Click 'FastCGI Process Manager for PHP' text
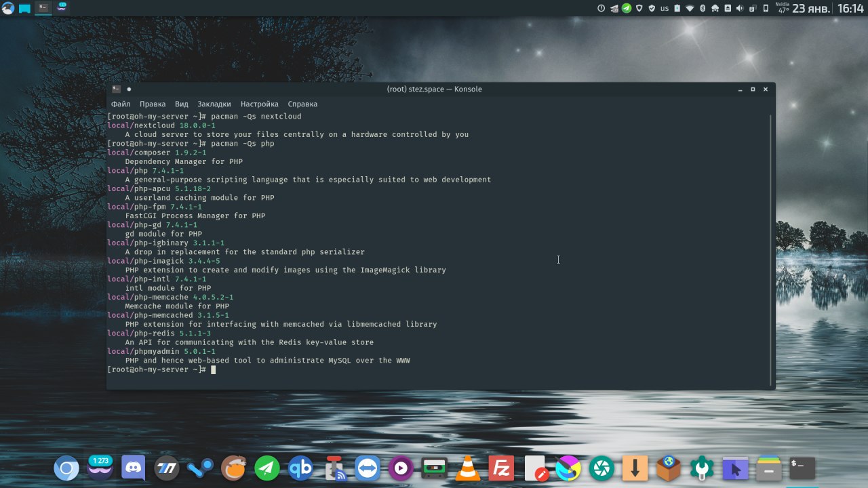 tap(195, 216)
